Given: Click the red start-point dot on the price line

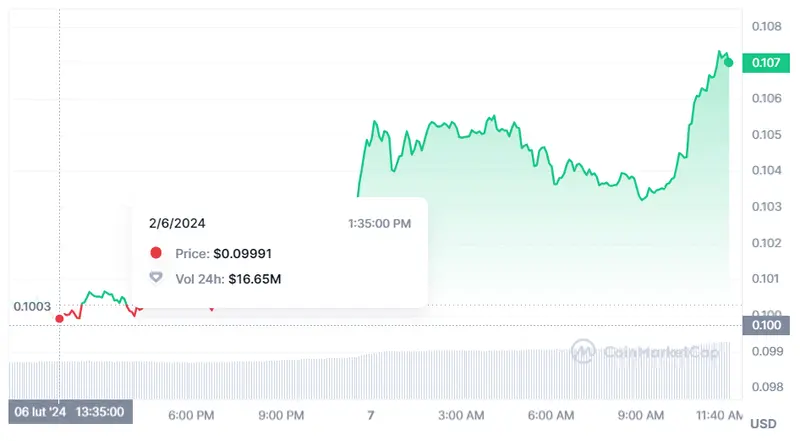Looking at the screenshot, I should pyautogui.click(x=60, y=318).
